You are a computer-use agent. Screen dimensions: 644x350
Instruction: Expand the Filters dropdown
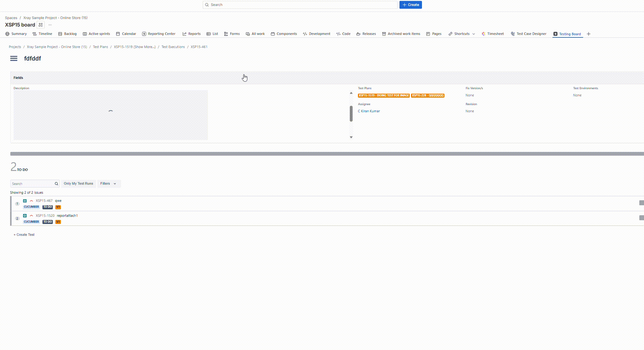(108, 183)
